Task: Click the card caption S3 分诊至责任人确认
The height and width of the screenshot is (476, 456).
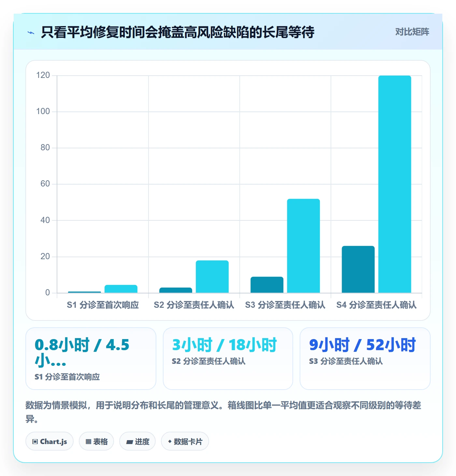Action: (346, 361)
